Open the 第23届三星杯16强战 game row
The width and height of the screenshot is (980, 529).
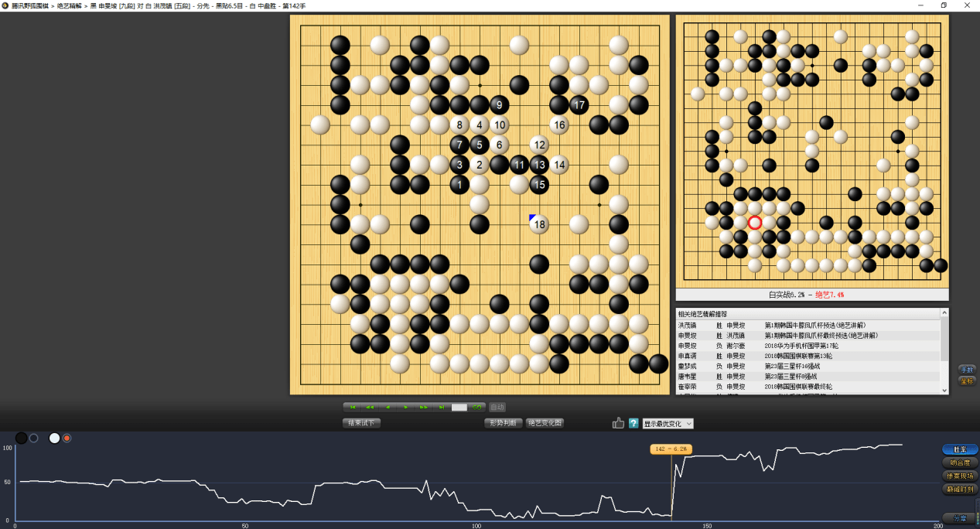[x=808, y=366]
